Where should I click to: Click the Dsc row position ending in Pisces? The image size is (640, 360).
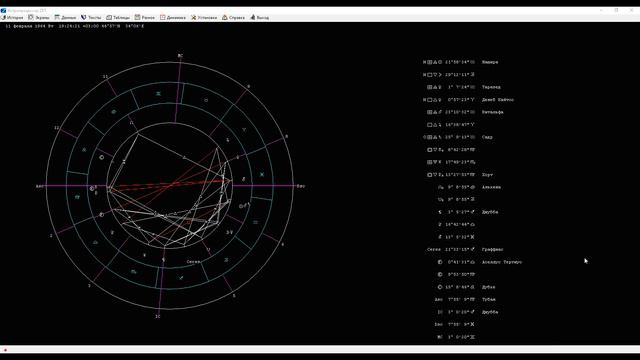point(461,324)
